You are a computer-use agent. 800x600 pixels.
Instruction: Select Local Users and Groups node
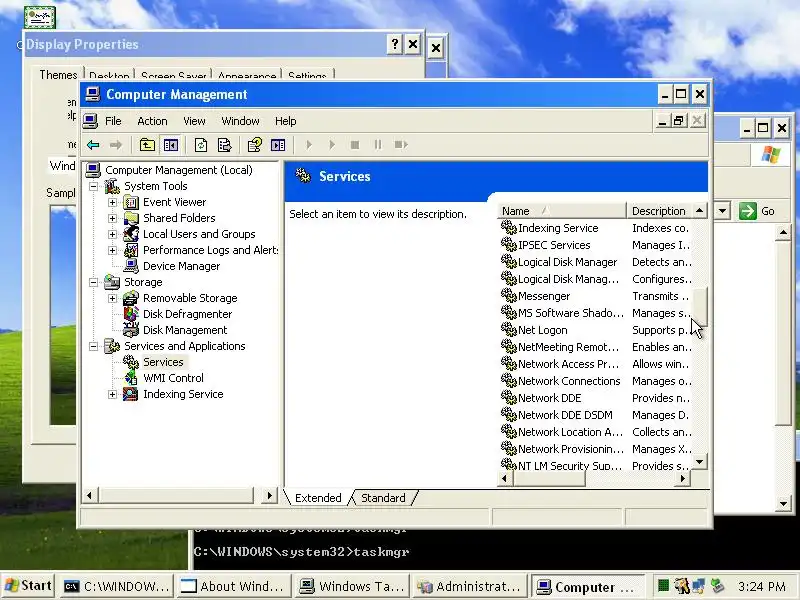click(x=199, y=234)
